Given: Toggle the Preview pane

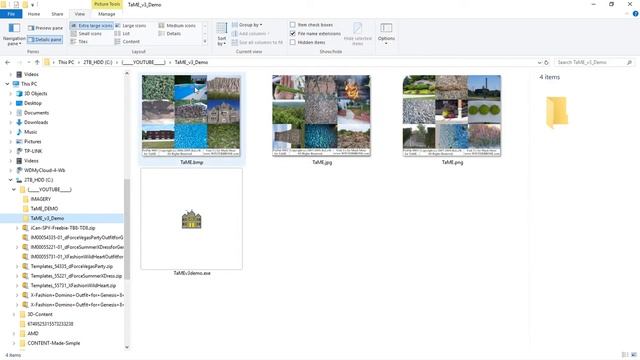Looking at the screenshot, I should pyautogui.click(x=45, y=28).
